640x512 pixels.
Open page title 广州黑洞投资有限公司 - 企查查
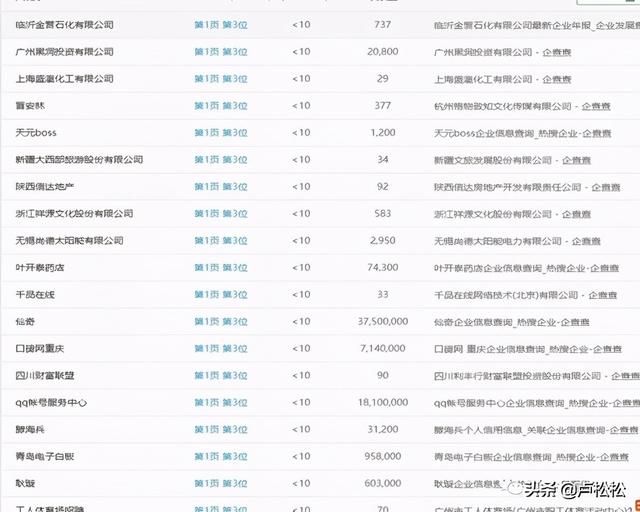pos(502,52)
